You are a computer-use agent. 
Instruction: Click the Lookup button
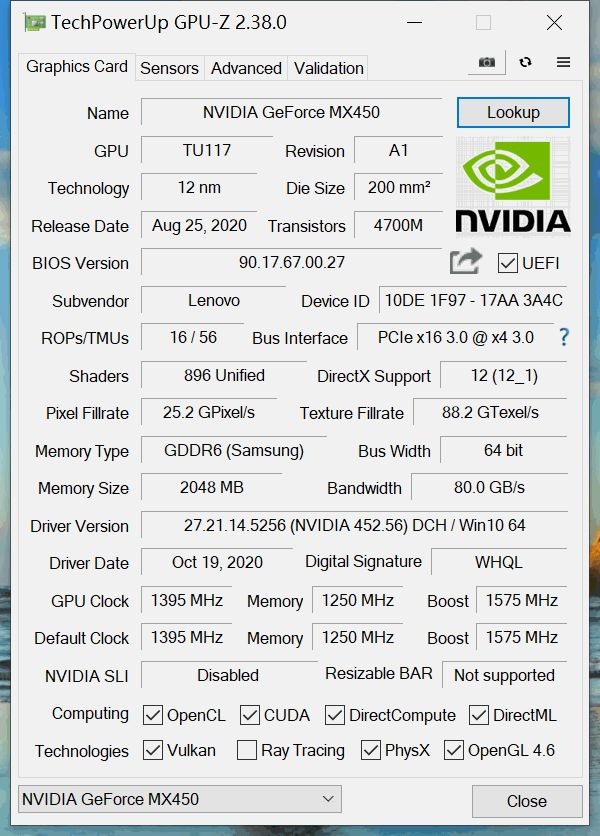tap(513, 112)
